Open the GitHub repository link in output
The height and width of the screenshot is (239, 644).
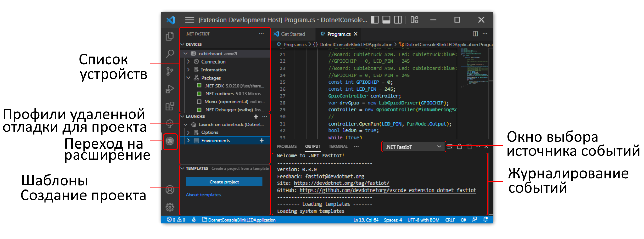tap(388, 190)
